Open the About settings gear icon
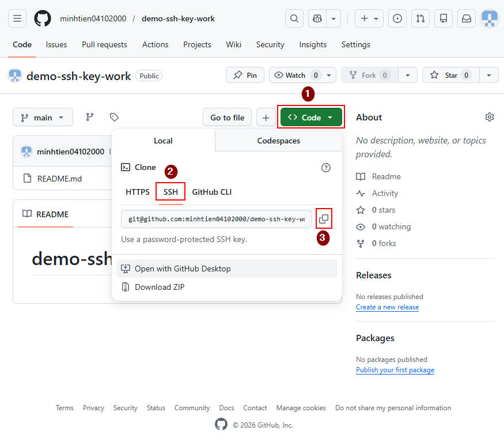This screenshot has height=446, width=504. (x=489, y=117)
